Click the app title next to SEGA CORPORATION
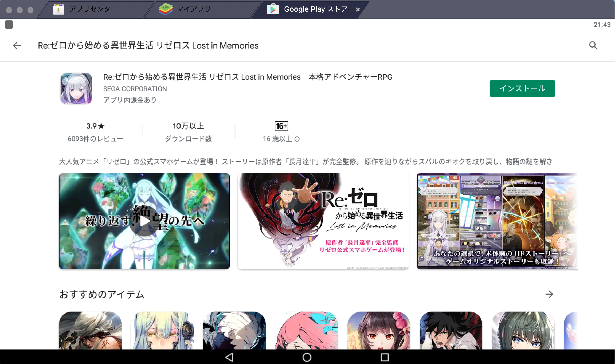This screenshot has height=364, width=615. tap(248, 77)
